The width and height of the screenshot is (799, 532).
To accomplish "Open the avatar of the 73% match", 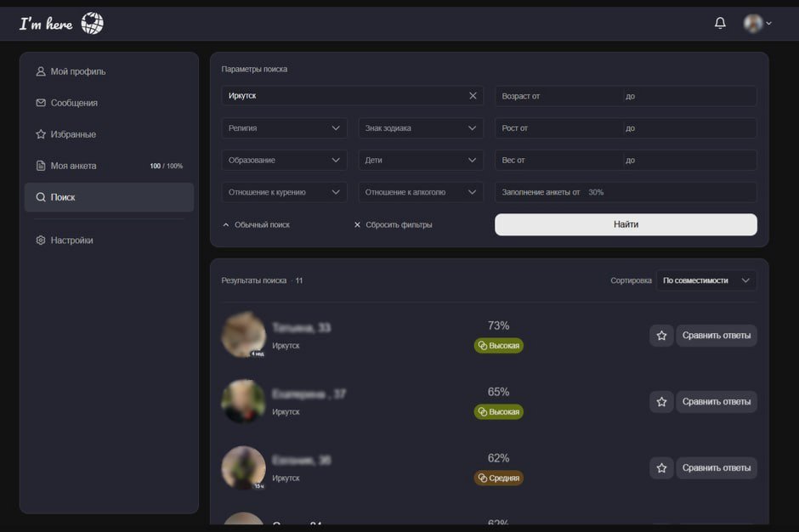I will click(244, 335).
